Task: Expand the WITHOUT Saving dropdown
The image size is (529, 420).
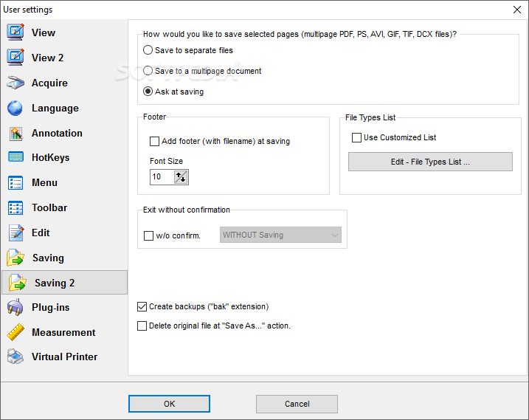Action: (x=280, y=235)
